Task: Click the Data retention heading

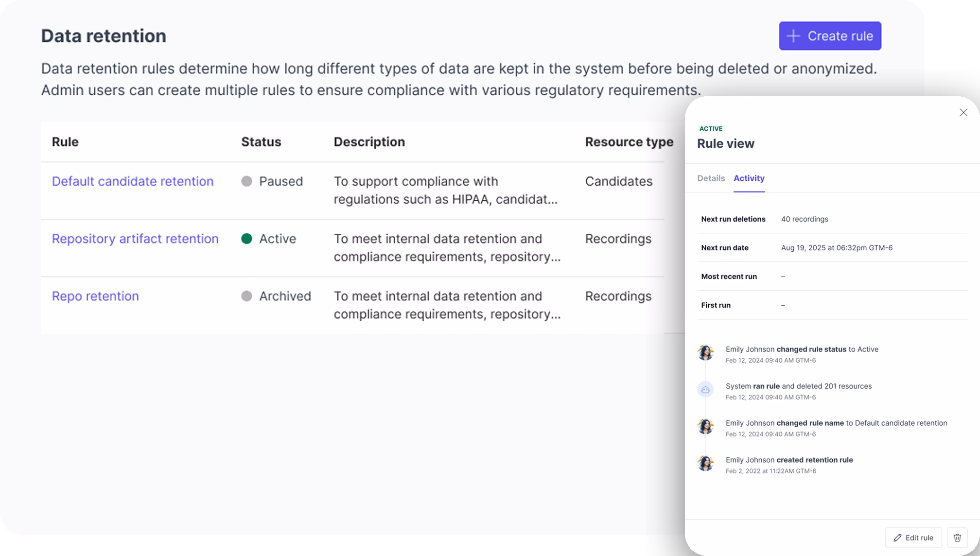Action: pyautogui.click(x=104, y=36)
